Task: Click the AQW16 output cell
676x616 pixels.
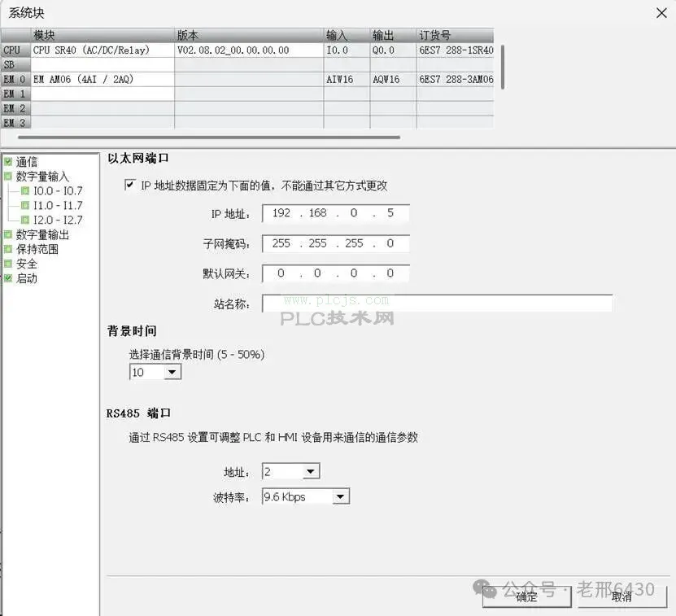Action: (393, 80)
